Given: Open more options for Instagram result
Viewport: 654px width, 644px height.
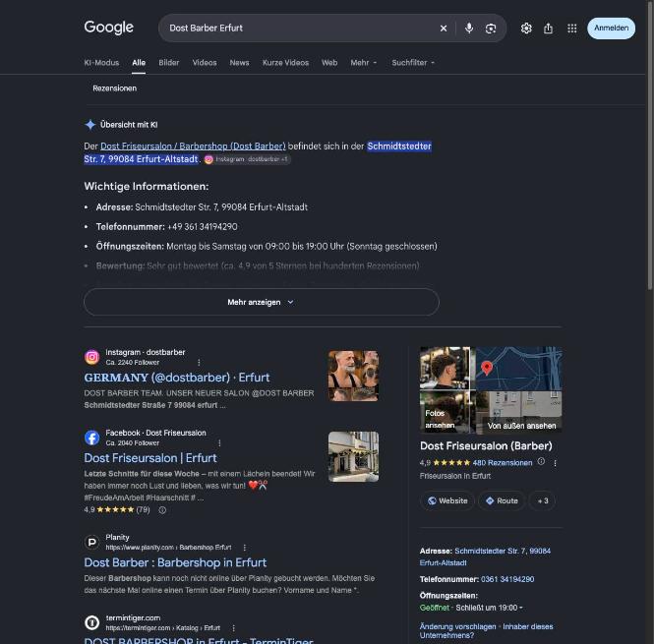Looking at the screenshot, I should point(199,363).
